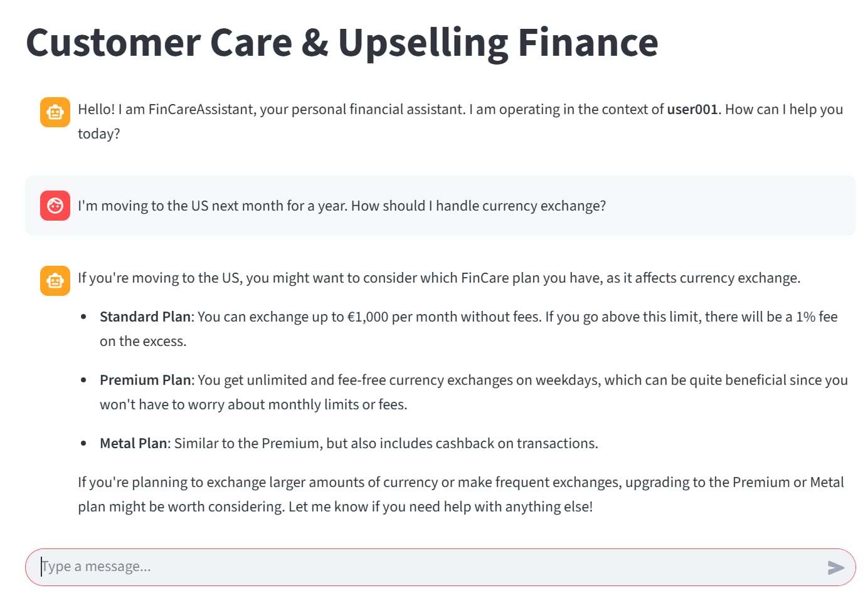Click the closing paragraph about upgrading plans

(x=460, y=495)
